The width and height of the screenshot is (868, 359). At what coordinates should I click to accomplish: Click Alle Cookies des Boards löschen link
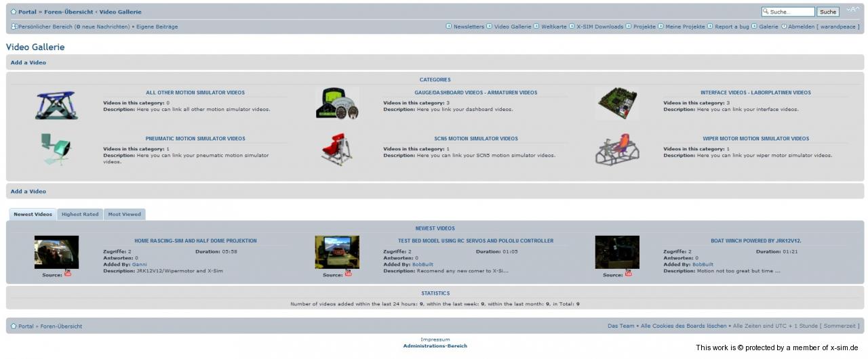click(683, 326)
